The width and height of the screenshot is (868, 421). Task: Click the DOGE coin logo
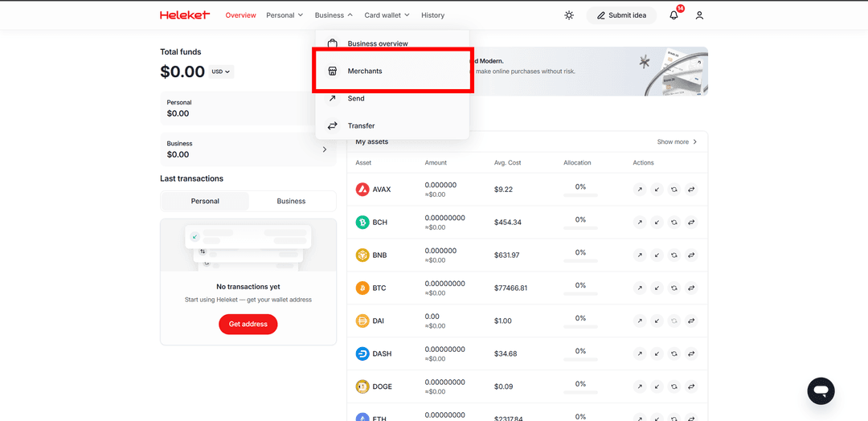pyautogui.click(x=362, y=386)
